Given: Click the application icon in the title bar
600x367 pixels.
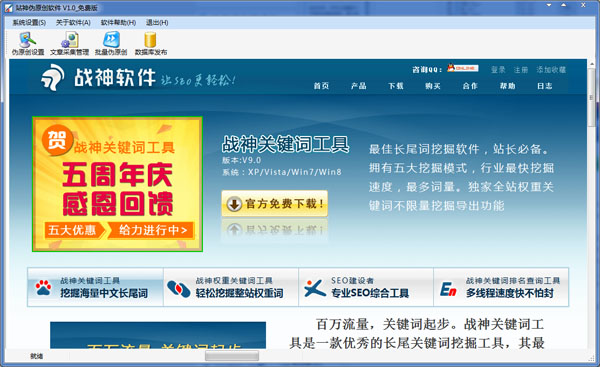Looking at the screenshot, I should click(x=8, y=7).
